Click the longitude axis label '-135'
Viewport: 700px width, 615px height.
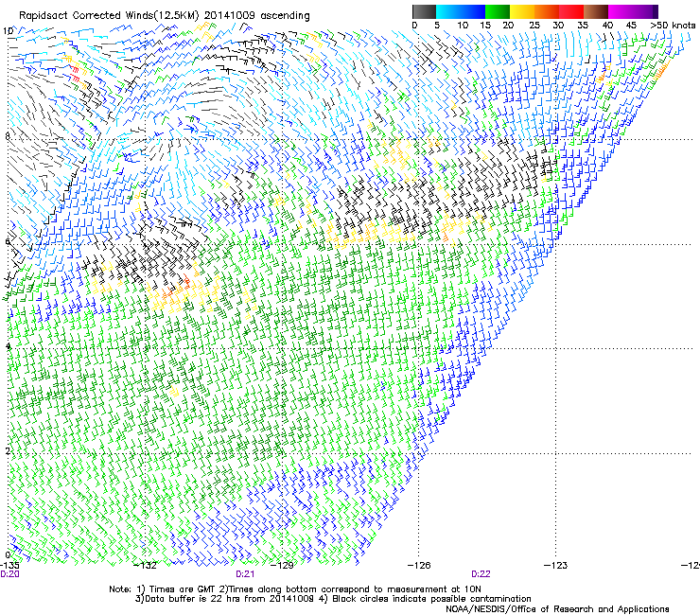[x=9, y=566]
